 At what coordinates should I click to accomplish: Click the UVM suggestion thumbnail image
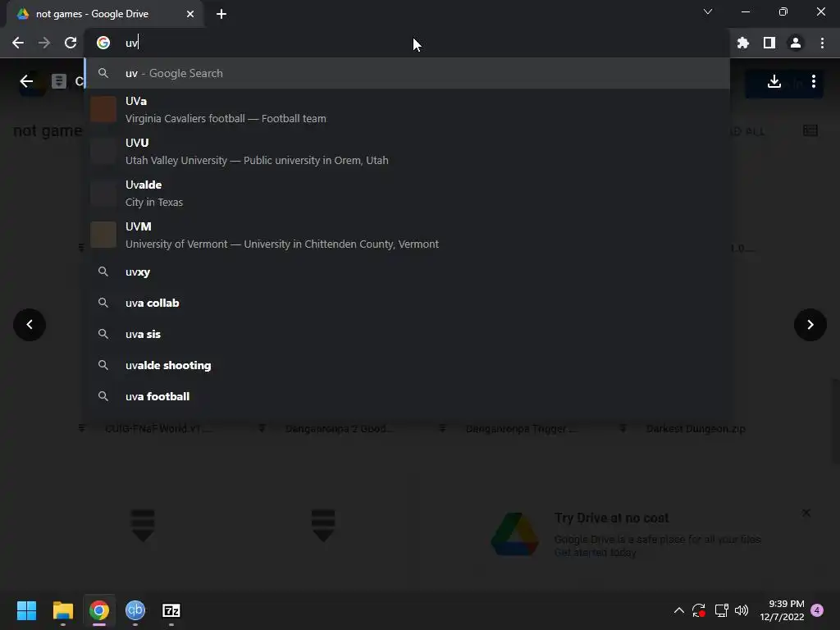103,235
